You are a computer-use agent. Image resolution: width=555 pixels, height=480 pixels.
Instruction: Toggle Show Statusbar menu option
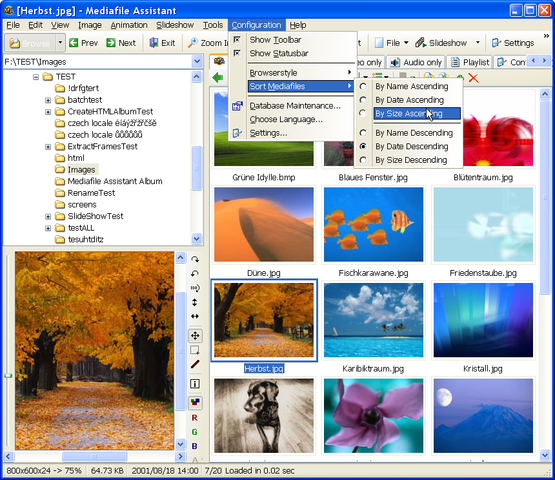(279, 53)
